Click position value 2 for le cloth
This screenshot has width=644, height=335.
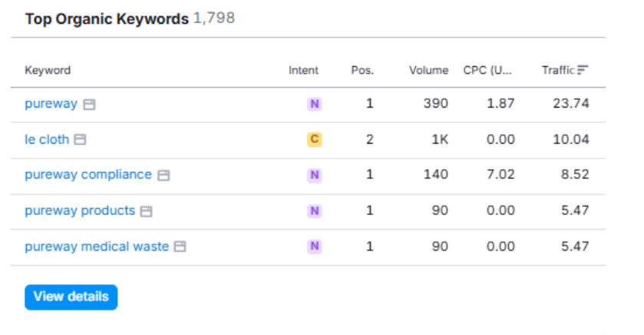tap(370, 139)
